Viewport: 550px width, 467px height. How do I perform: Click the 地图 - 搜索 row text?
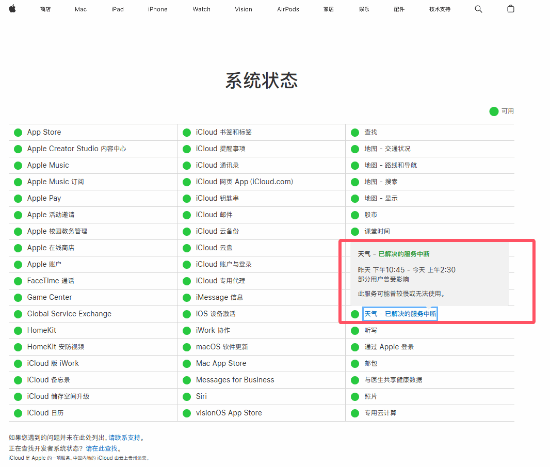(381, 182)
